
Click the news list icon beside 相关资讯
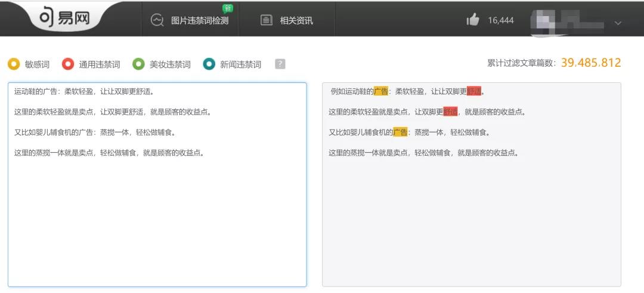coord(266,20)
